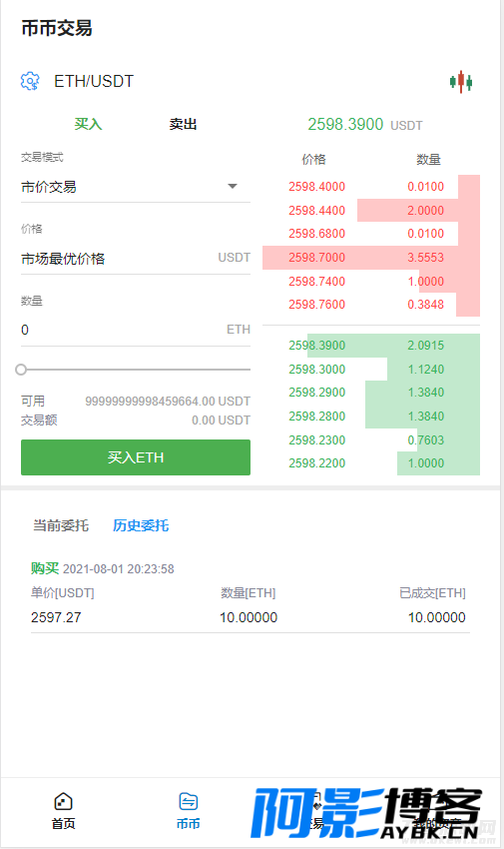Expand the 市价交易 trade mode dropdown
This screenshot has width=504, height=849.
click(x=135, y=187)
